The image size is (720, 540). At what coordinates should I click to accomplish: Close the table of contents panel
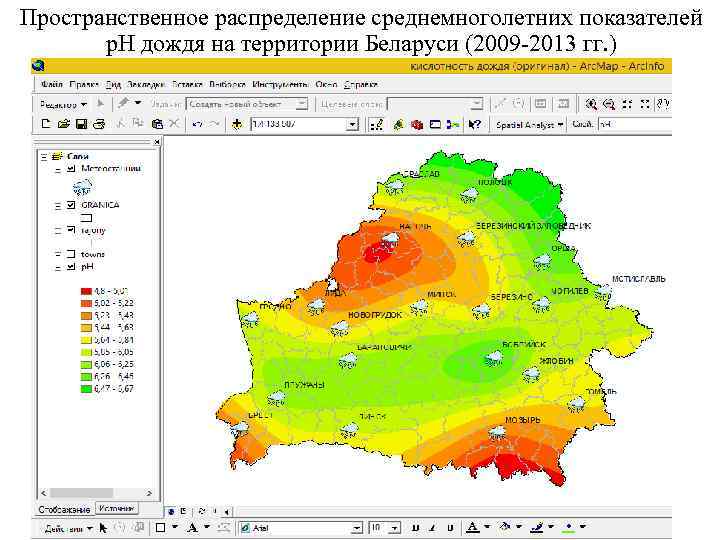[157, 142]
